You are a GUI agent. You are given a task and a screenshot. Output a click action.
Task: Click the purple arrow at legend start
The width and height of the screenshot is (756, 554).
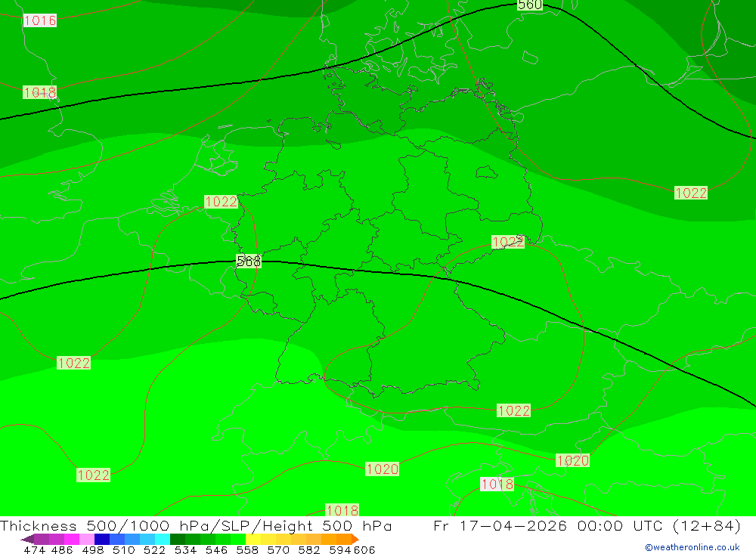coord(27,539)
